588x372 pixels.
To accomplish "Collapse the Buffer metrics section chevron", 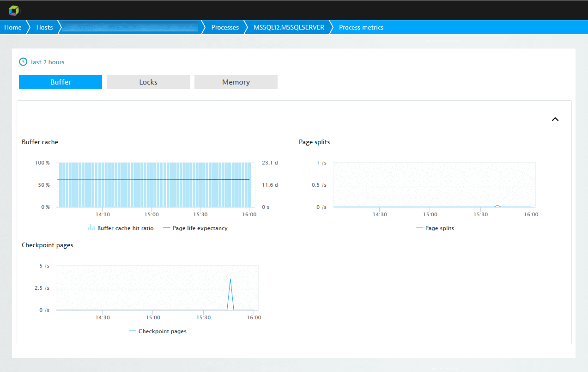I will (555, 119).
